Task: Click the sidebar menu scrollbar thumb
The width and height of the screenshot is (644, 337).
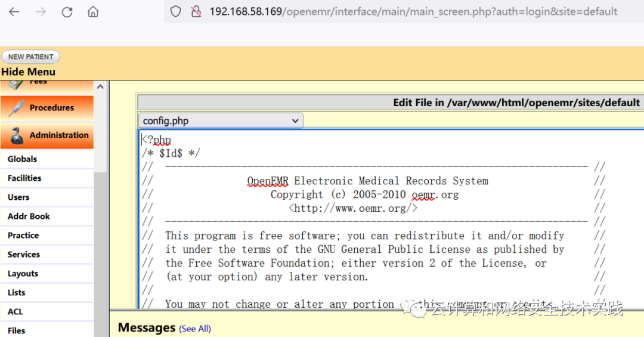Action: click(100, 255)
